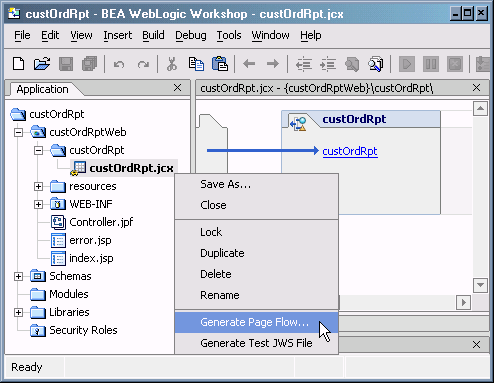494x383 pixels.
Task: Click the Increase indent toolbar icon
Action: point(328,64)
